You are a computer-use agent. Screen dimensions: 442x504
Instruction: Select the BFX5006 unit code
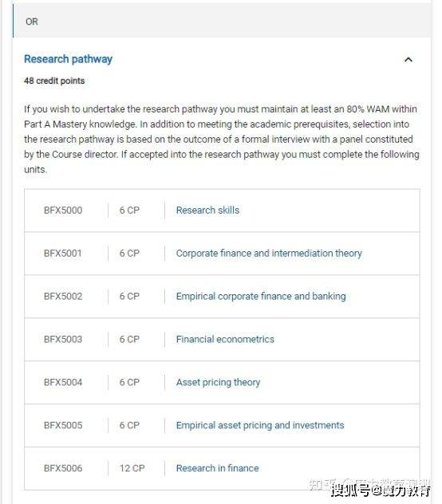coord(63,468)
